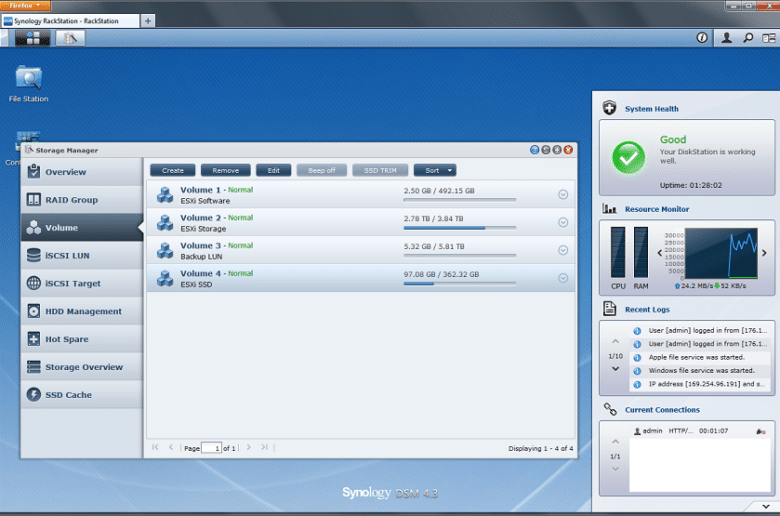
Task: Click the SSD TRIM button
Action: tap(380, 170)
